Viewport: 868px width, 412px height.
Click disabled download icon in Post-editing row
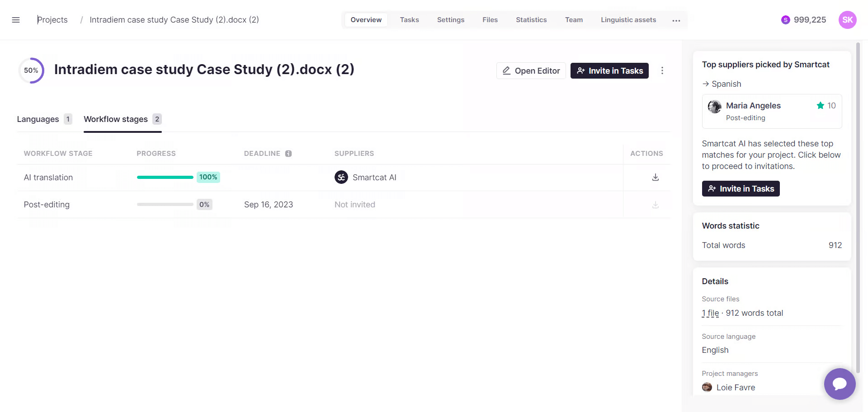click(656, 205)
